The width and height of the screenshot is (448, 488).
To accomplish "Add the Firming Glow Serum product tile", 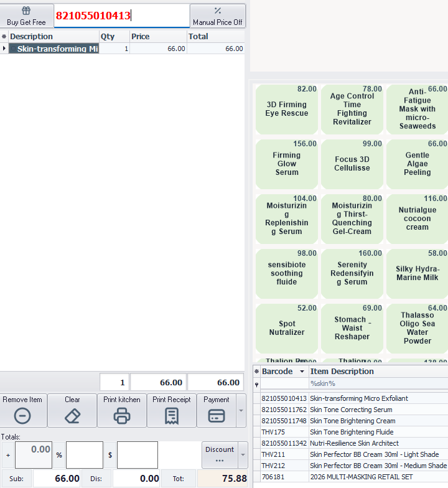I will pos(286,164).
